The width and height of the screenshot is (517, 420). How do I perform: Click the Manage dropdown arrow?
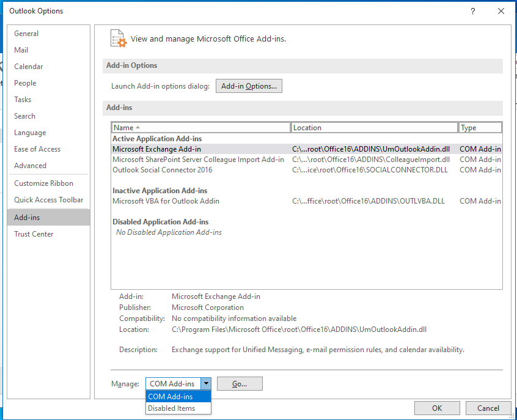(x=206, y=384)
